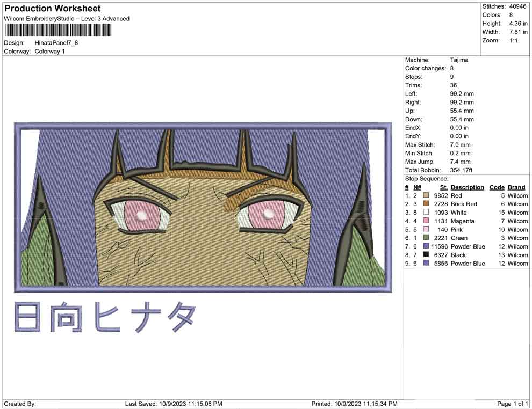Click the 'N#' column header
The image size is (532, 409).
click(x=418, y=187)
